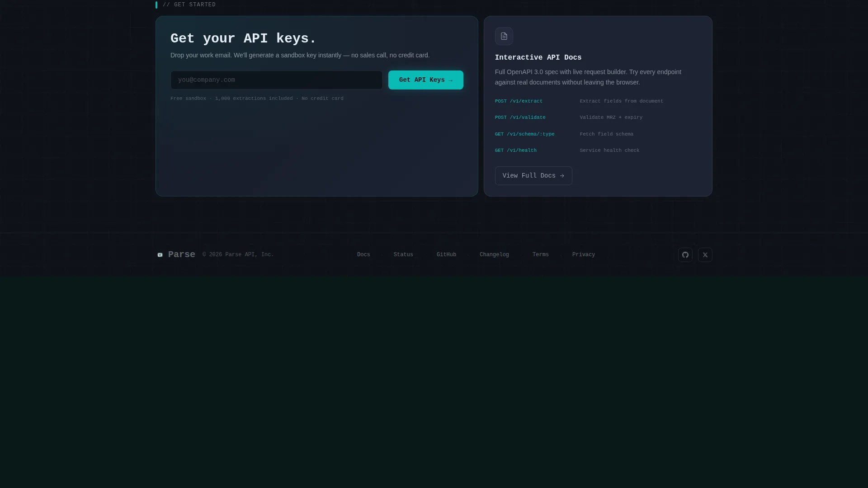Open the Changelog footer link
Image resolution: width=868 pixels, height=488 pixels.
pos(494,255)
